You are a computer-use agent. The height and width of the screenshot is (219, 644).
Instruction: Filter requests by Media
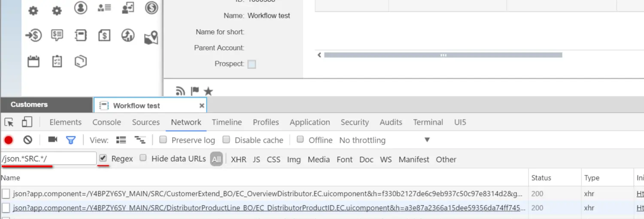pos(319,159)
